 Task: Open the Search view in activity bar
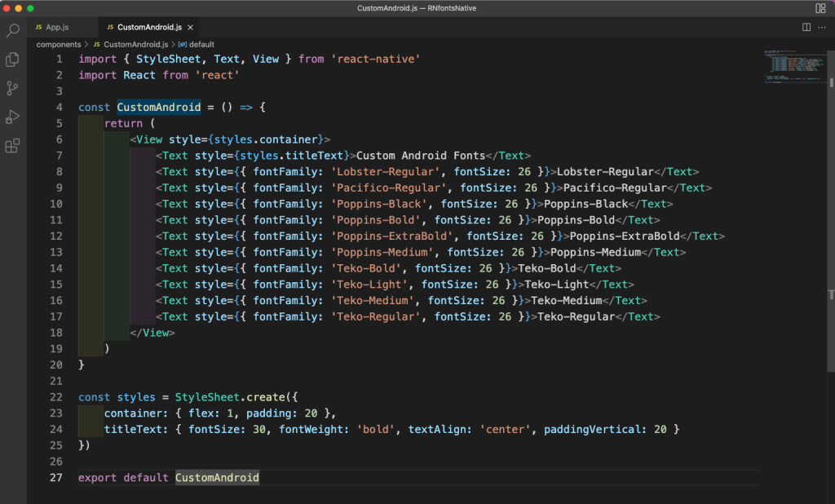[13, 31]
